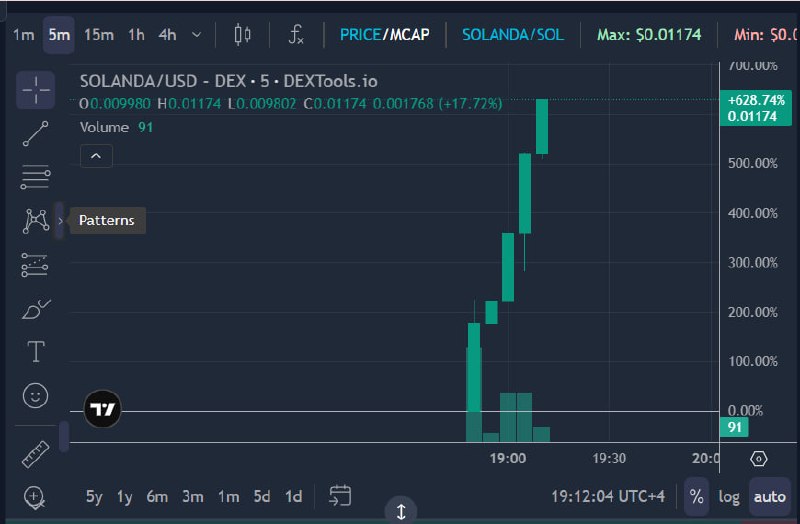The width and height of the screenshot is (800, 524).
Task: Select the crosshair cursor tool
Action: [36, 90]
